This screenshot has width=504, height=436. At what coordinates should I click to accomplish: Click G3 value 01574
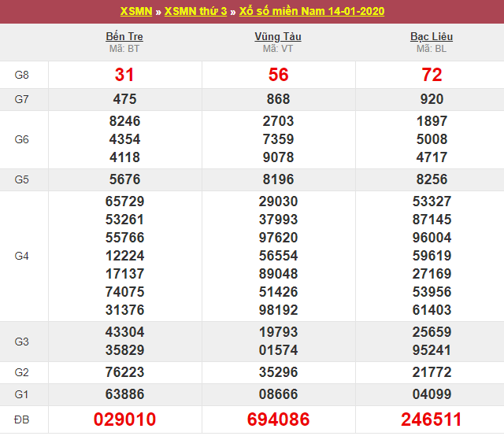tap(278, 350)
